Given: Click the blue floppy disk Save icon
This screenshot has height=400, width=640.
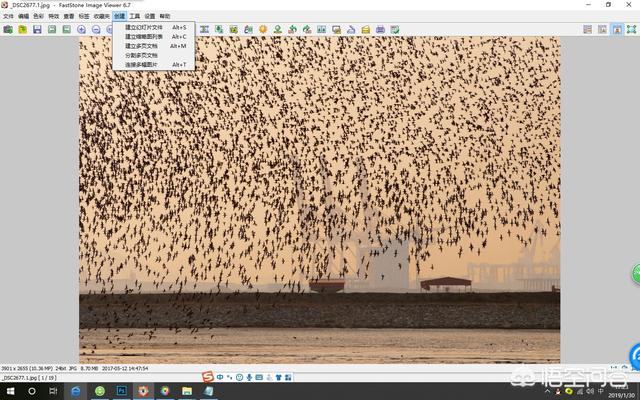Looking at the screenshot, I should pyautogui.click(x=37, y=30).
